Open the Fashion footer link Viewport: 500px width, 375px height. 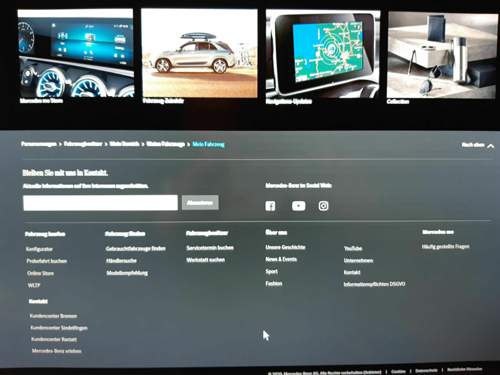click(274, 284)
